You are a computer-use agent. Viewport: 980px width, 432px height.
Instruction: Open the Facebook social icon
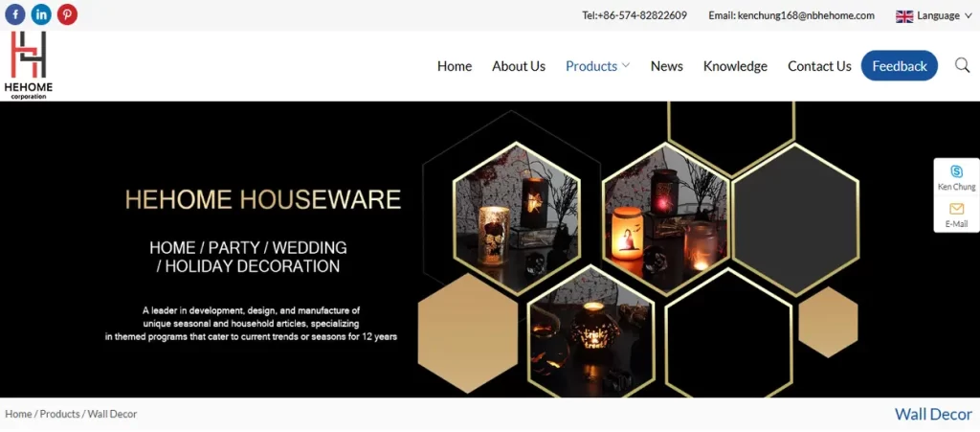pyautogui.click(x=15, y=14)
